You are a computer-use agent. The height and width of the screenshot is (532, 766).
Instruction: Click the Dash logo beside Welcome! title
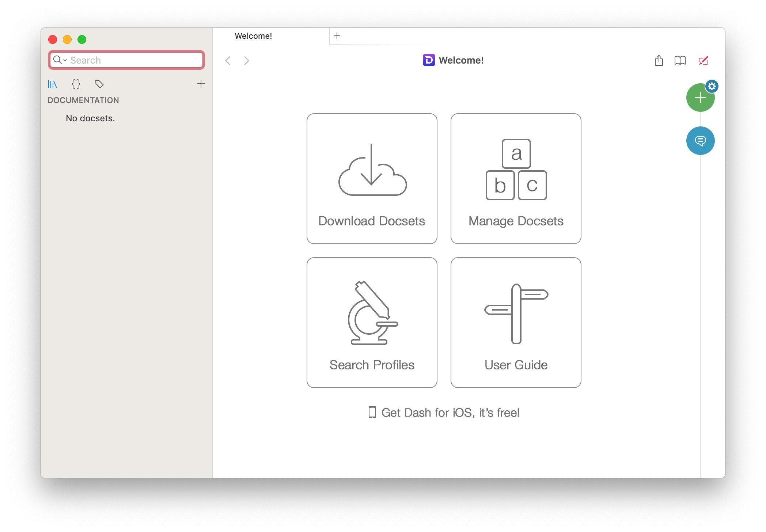429,60
